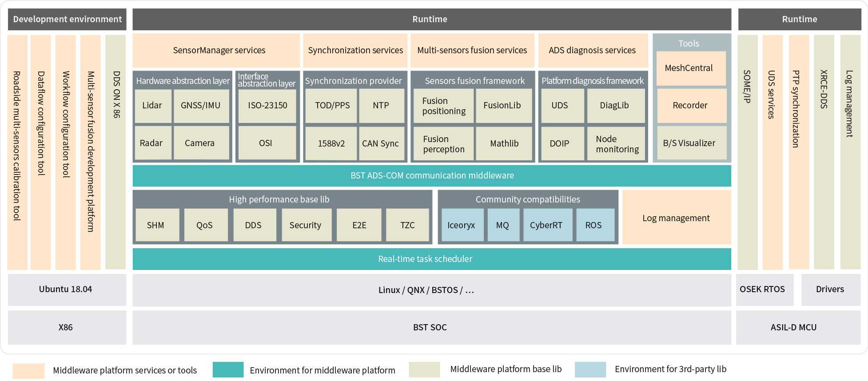Click the FusionLib block

pos(502,106)
